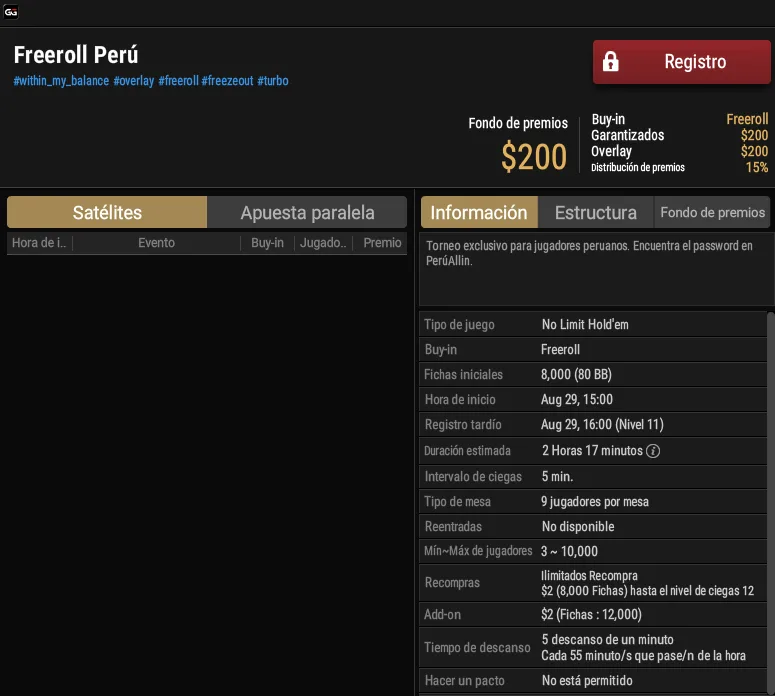The image size is (775, 696).
Task: Click the 2 Horas 17 minutos text
Action: [592, 451]
